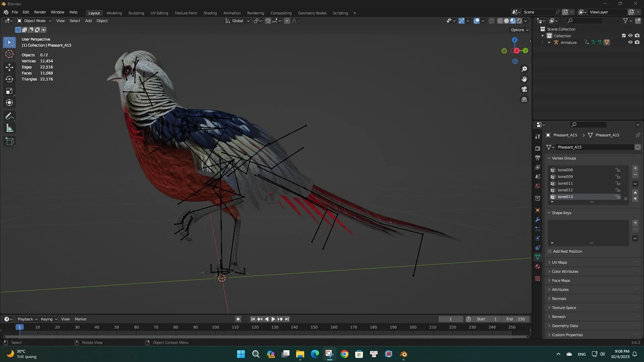Viewport: 644px width, 362px height.
Task: Adjust the End frame field showing 250
Action: [516, 319]
